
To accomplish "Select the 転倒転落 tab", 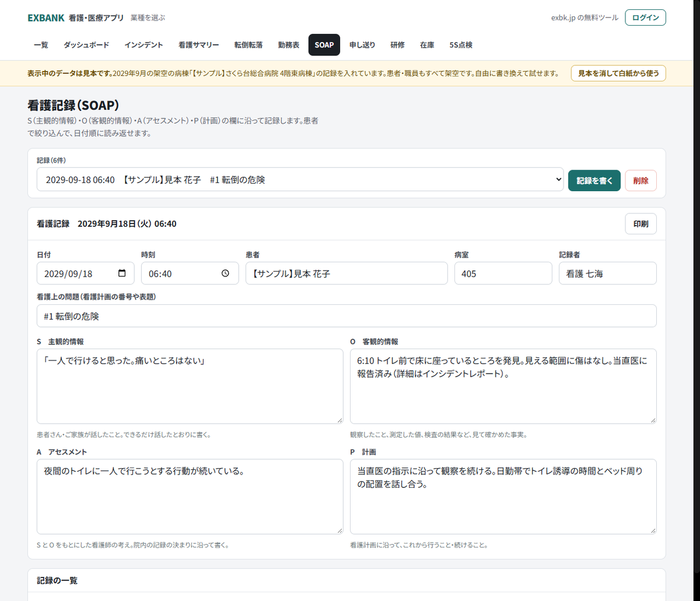I will (249, 45).
